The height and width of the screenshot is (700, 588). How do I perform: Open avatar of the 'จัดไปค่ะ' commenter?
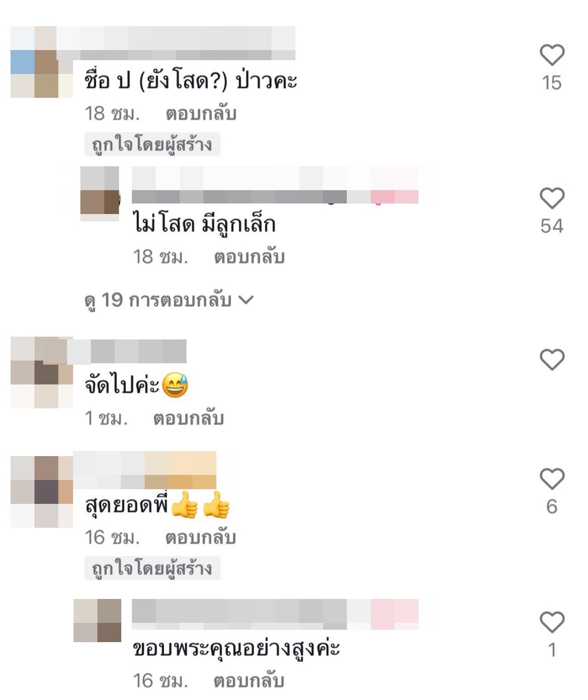coord(41,373)
